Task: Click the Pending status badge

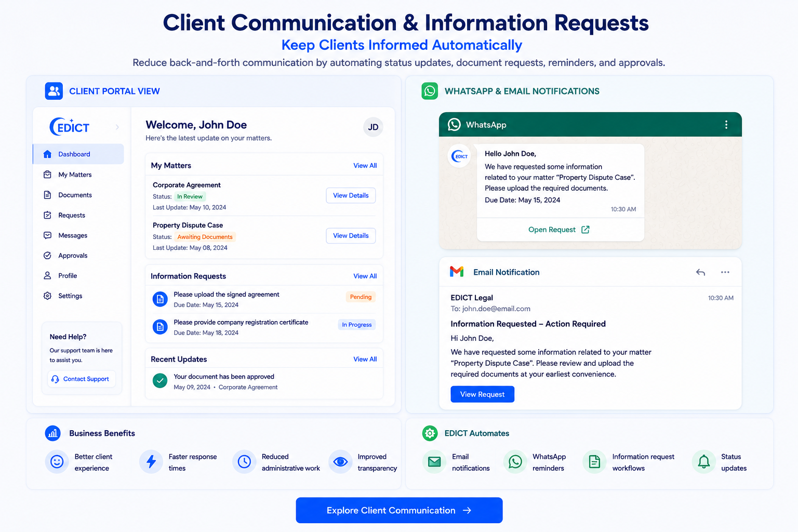Action: click(361, 297)
